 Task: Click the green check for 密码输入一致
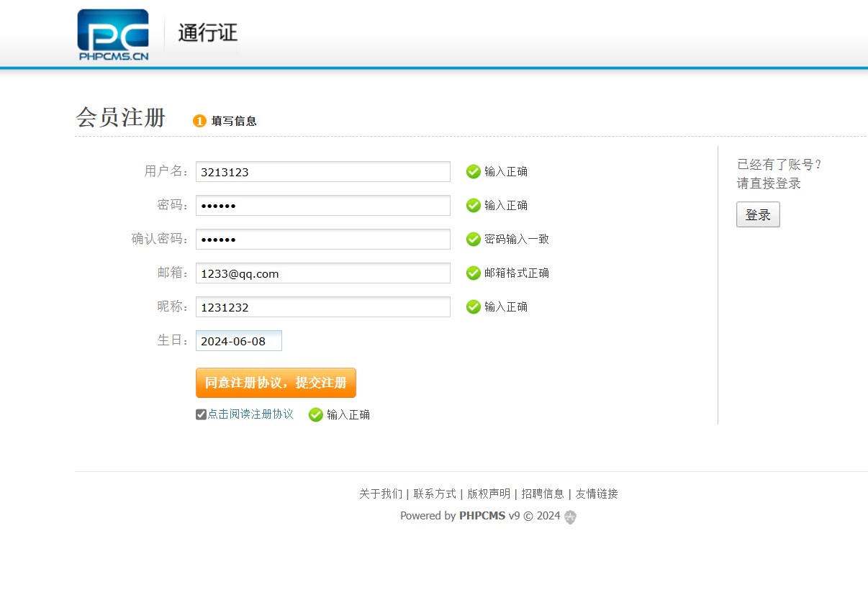coord(474,239)
